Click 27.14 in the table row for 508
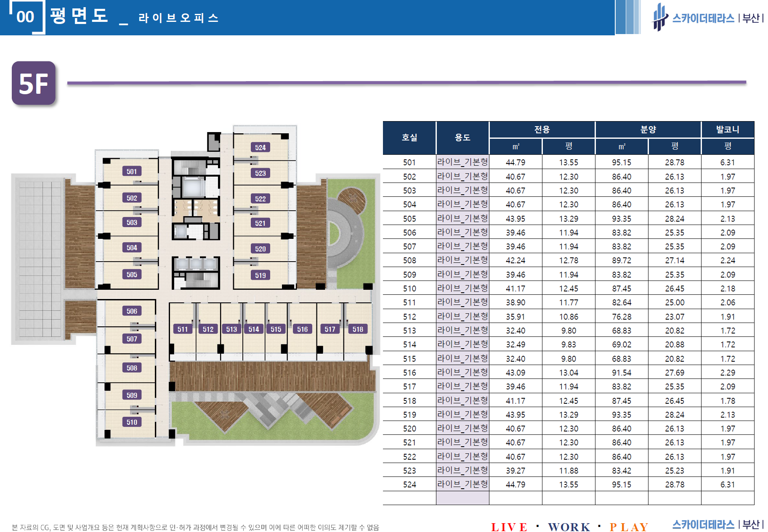Screen dimensions: 768x532 pos(675,260)
